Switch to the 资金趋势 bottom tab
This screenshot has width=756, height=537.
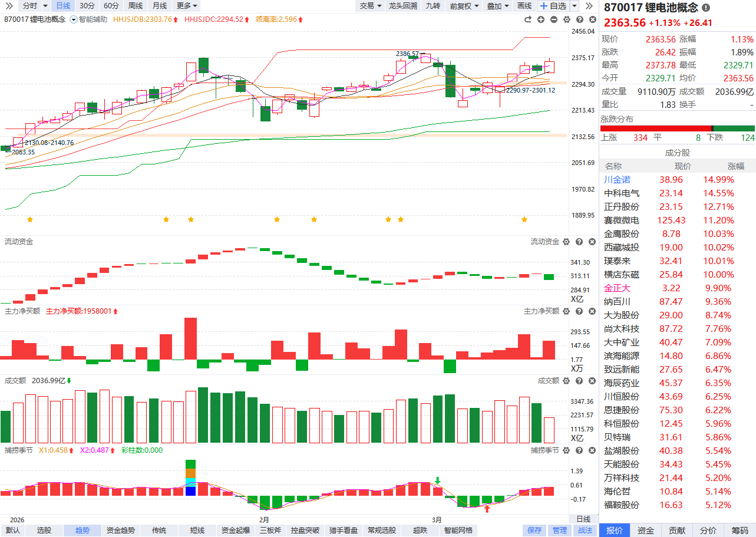coord(120,531)
